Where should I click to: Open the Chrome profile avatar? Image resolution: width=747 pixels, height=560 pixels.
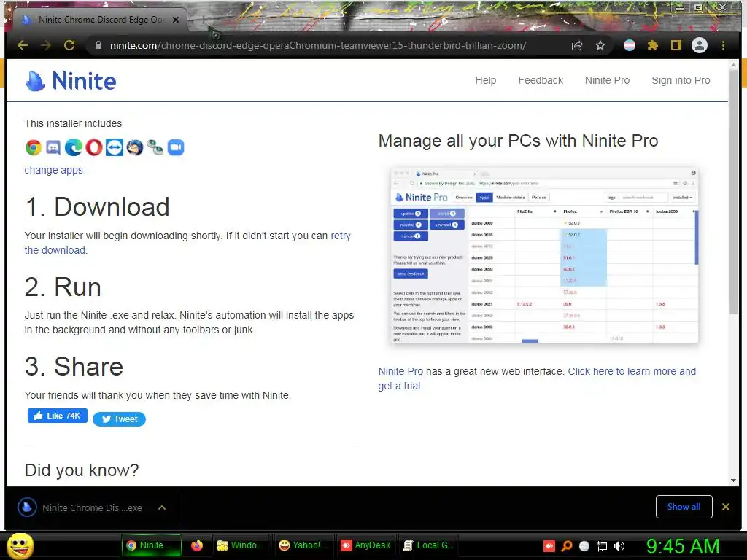(700, 46)
